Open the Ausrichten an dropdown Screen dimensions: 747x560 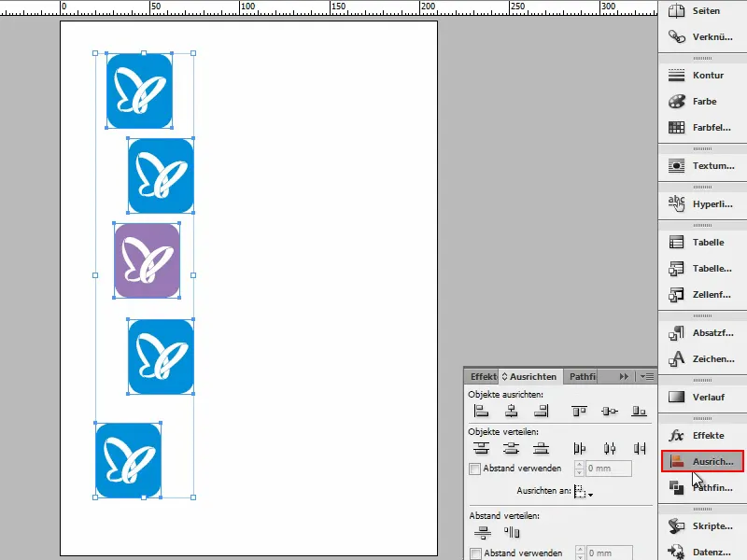pyautogui.click(x=590, y=489)
